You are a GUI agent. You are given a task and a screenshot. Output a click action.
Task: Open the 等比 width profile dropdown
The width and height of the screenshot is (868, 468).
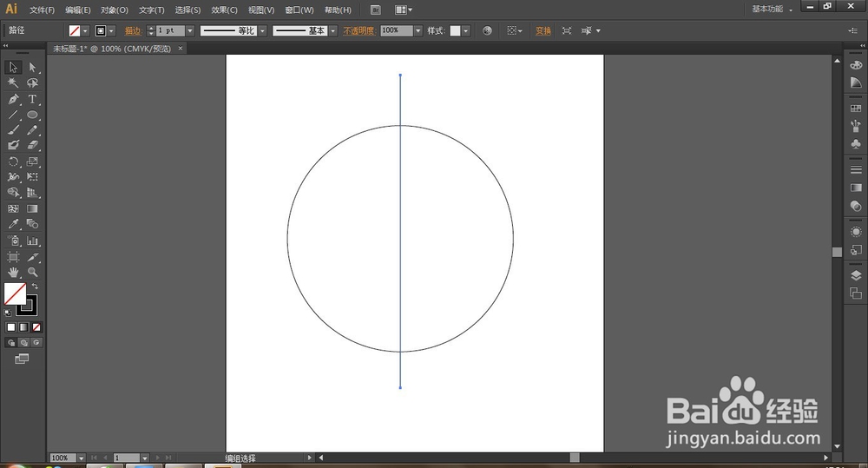click(x=263, y=31)
